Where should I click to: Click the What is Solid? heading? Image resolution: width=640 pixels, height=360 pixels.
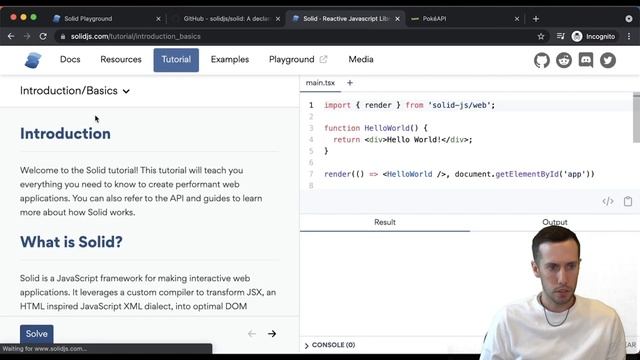pos(71,242)
